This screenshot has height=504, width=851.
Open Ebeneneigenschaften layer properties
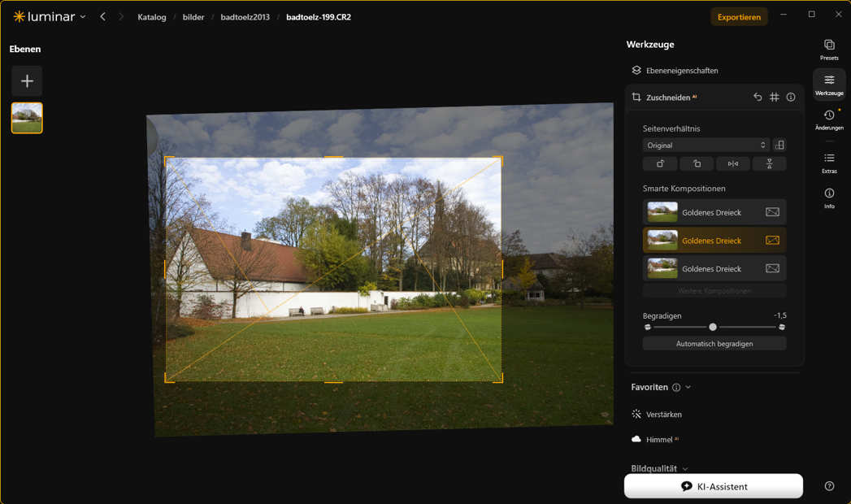click(x=675, y=71)
